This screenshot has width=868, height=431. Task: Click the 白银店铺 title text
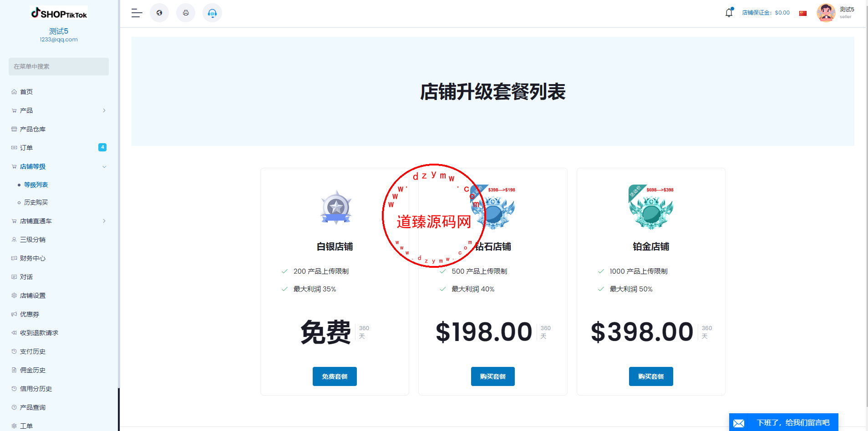[335, 246]
